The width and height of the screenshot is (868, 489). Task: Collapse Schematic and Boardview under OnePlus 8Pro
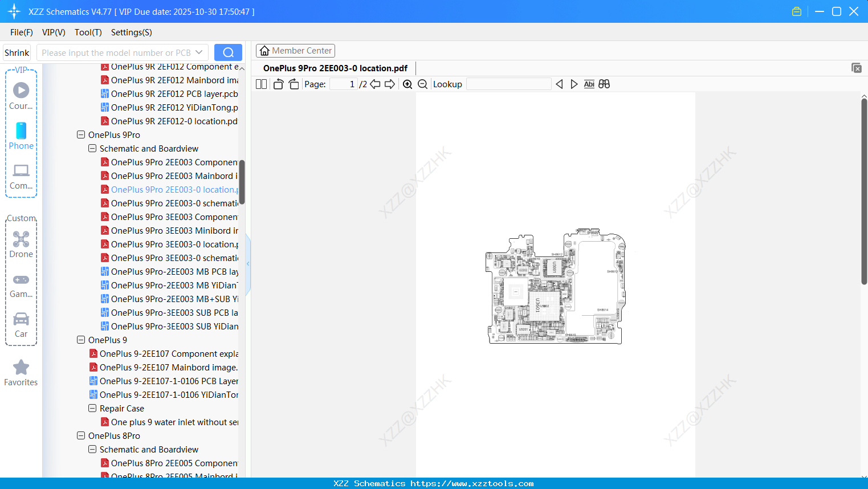click(92, 450)
